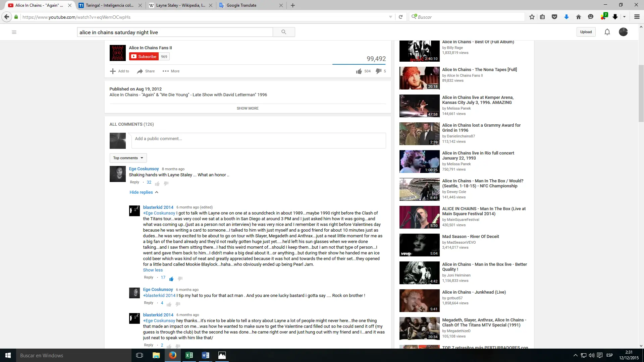
Task: Open Firefox from the Windows taskbar
Action: point(173,355)
